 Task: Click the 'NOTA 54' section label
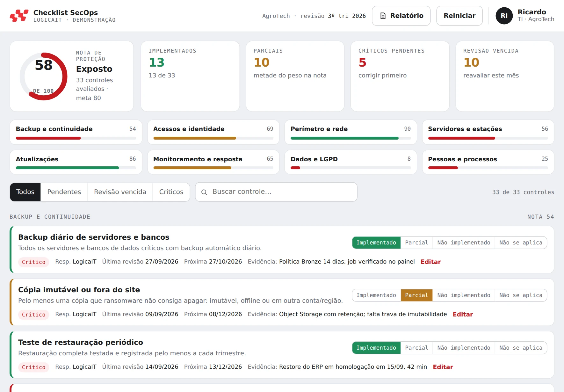[x=540, y=217]
